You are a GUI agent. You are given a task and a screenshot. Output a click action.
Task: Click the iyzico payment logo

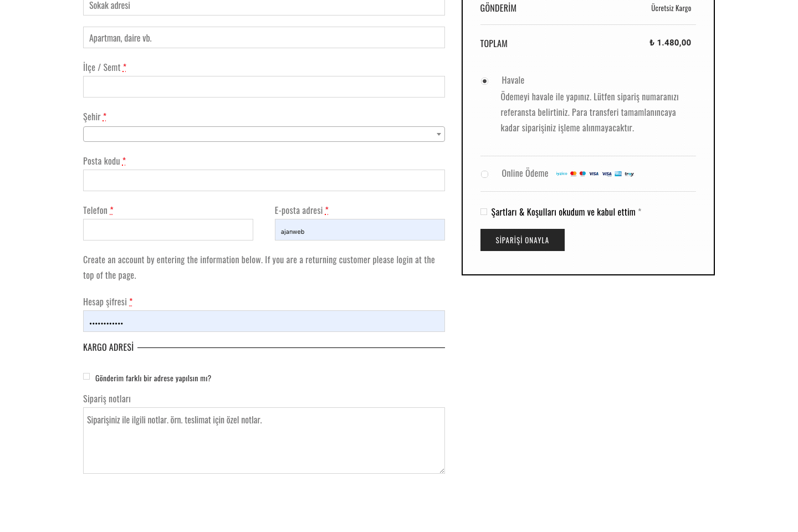click(561, 174)
